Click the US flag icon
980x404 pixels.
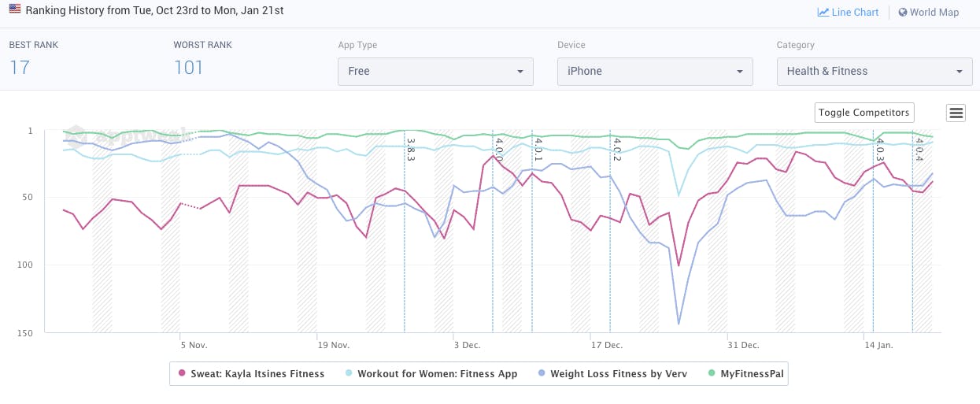[15, 10]
